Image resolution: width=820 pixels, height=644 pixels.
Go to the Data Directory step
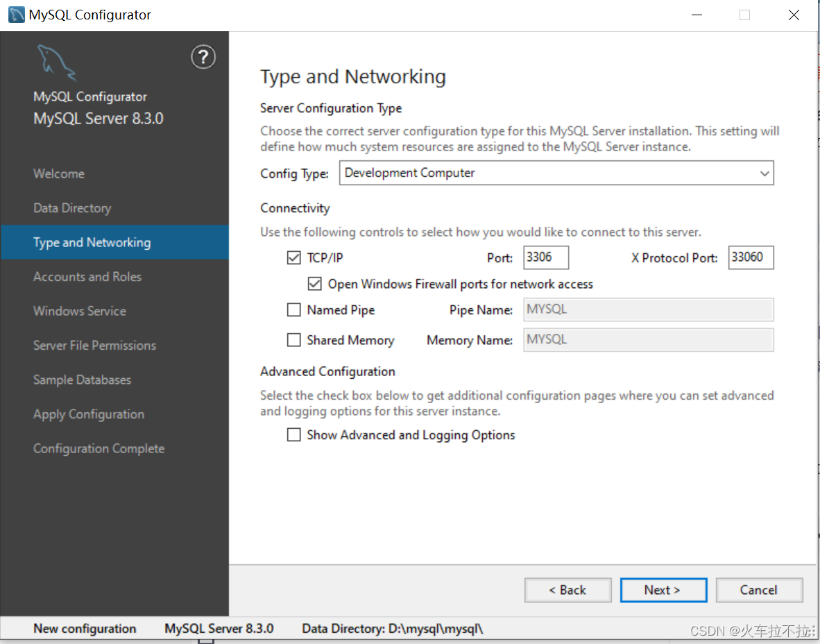[x=72, y=208]
